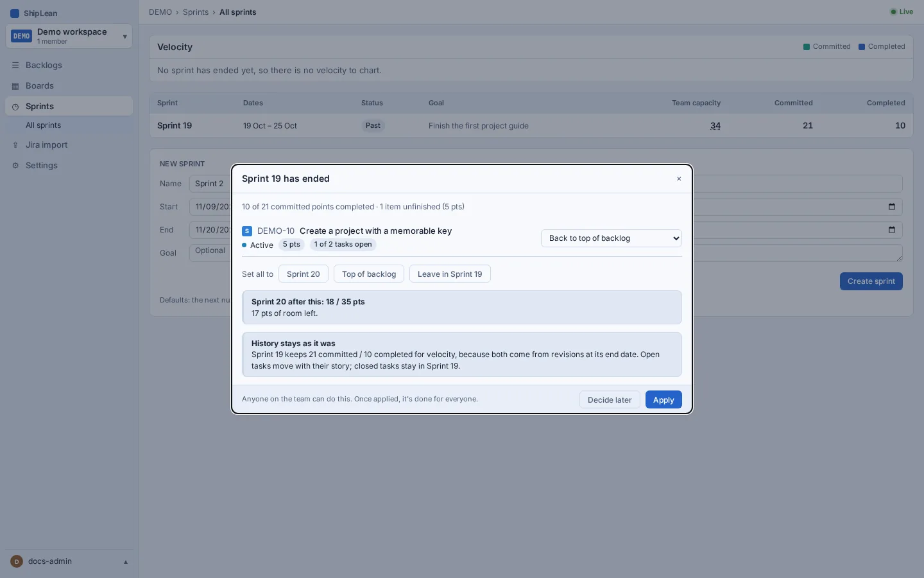Click the ShipLean logo icon

pyautogui.click(x=15, y=13)
